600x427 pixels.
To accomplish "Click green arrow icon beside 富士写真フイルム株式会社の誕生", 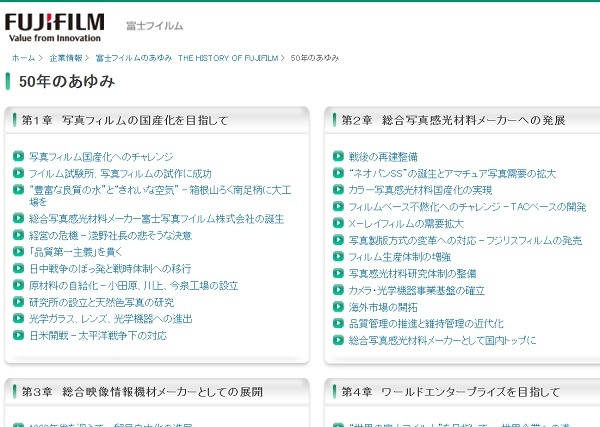I will 18,218.
